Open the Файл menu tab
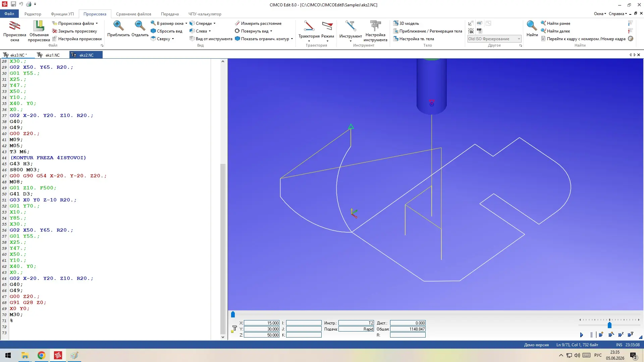 click(x=9, y=14)
